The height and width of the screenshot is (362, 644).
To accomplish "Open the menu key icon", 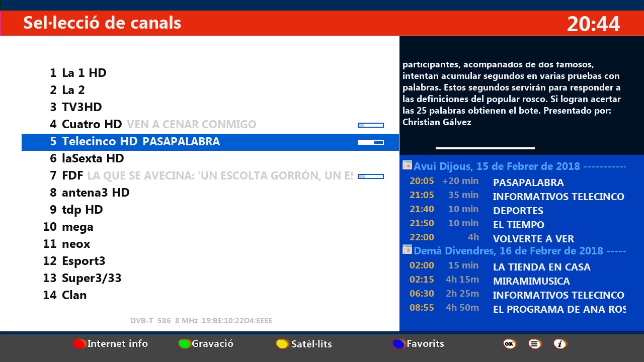I will [x=535, y=344].
